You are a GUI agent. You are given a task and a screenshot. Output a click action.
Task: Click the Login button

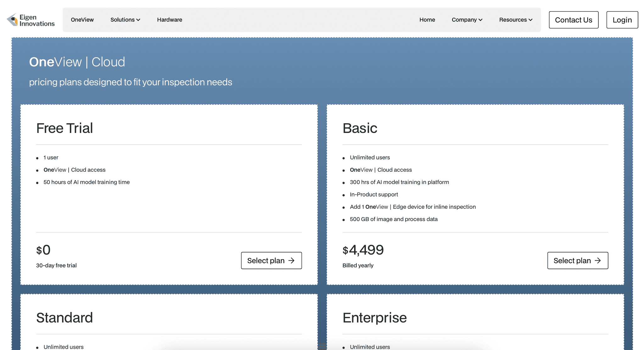click(x=622, y=20)
